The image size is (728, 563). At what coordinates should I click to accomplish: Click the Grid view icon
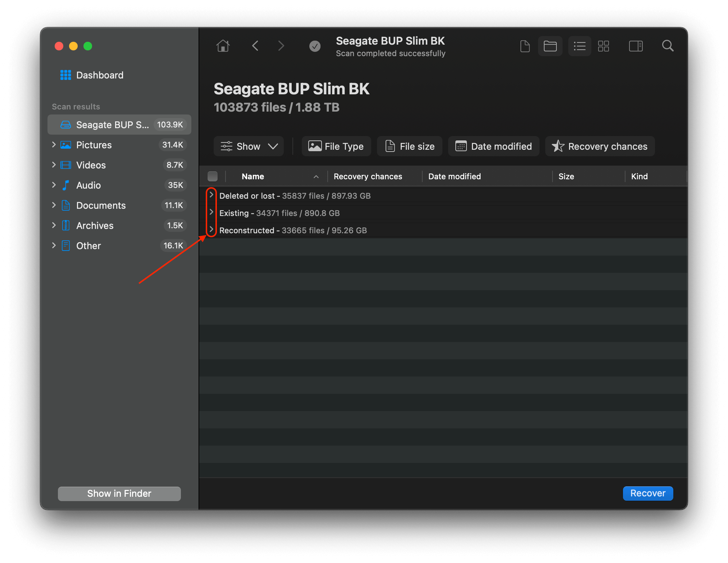(604, 45)
